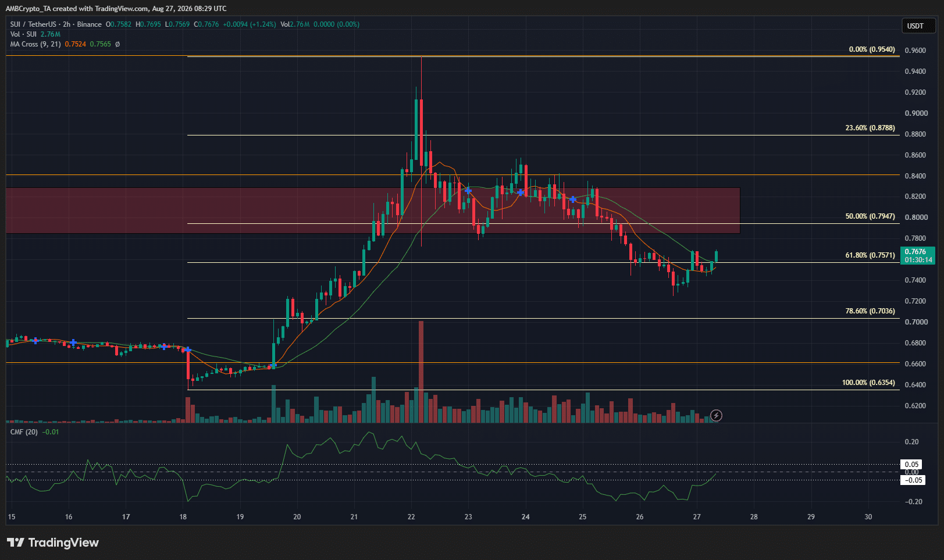
Task: Click the low value L0.7569 in legend
Action: tap(177, 24)
